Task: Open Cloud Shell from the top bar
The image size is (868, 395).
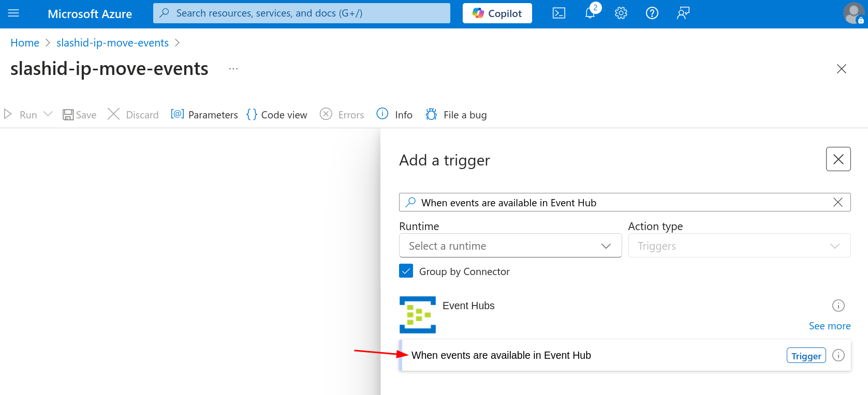Action: click(x=559, y=13)
